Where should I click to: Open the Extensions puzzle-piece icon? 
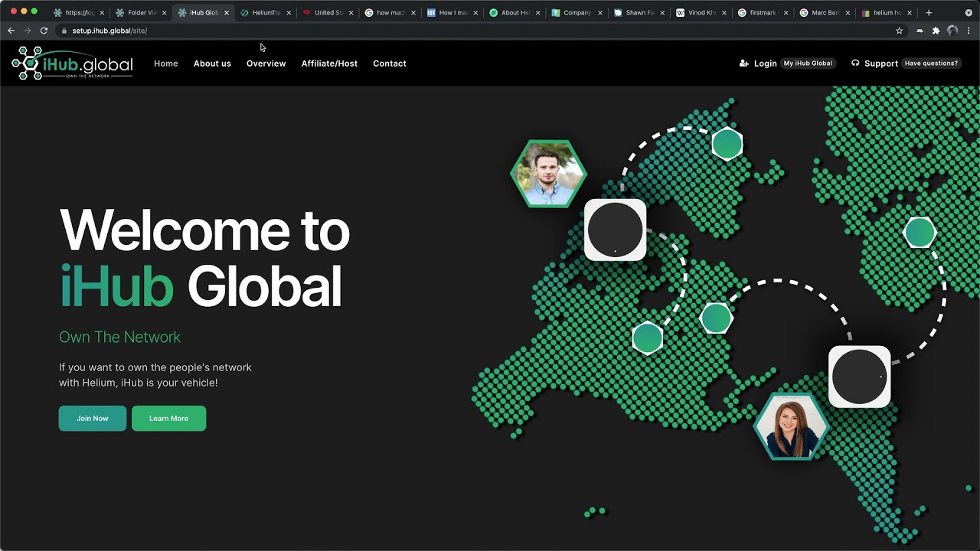tap(936, 31)
